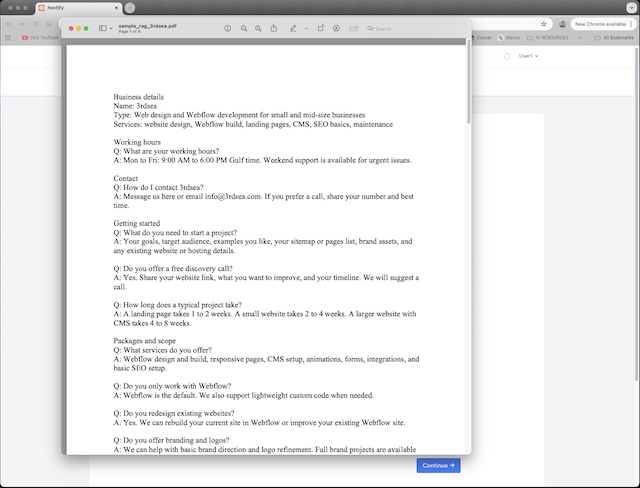Click the Chrome page vertical scrollbar
640x488 pixels.
tap(637, 214)
